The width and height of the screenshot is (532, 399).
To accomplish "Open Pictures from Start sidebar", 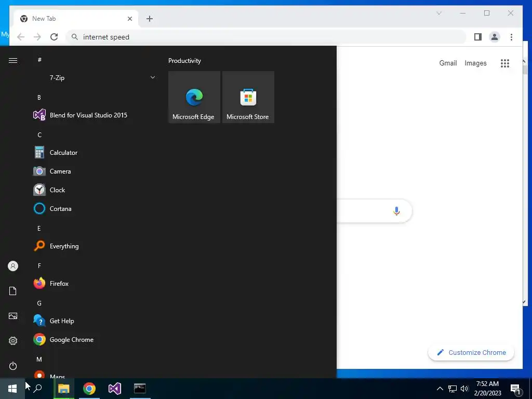I will (13, 316).
